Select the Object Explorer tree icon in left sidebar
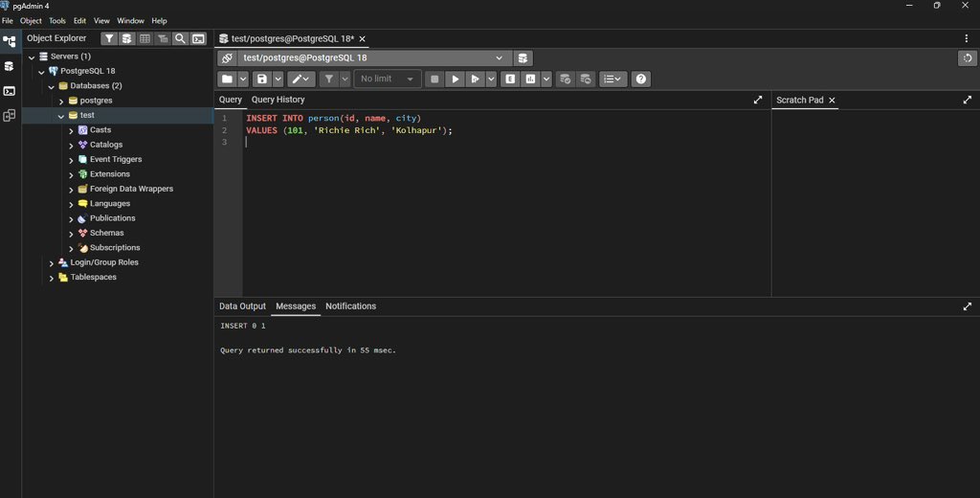The image size is (980, 498). pyautogui.click(x=10, y=42)
